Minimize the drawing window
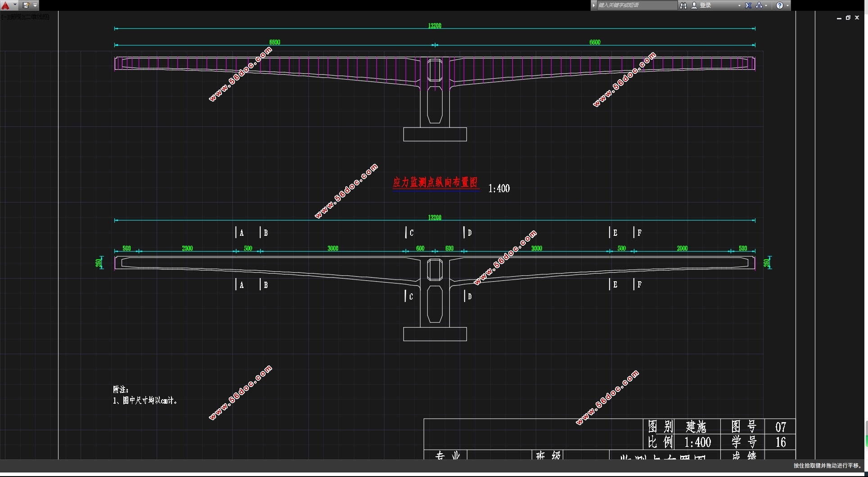Image resolution: width=868 pixels, height=477 pixels. (839, 18)
